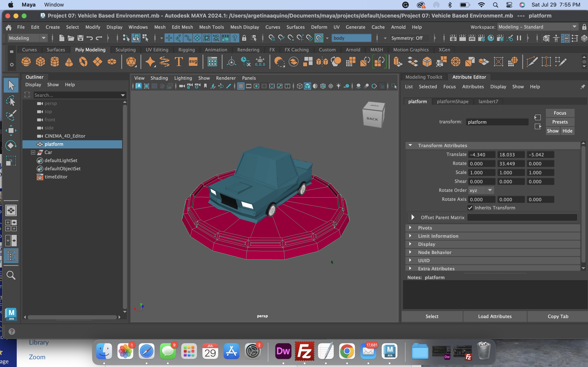Select the polygon cube shelf icon

pos(40,62)
